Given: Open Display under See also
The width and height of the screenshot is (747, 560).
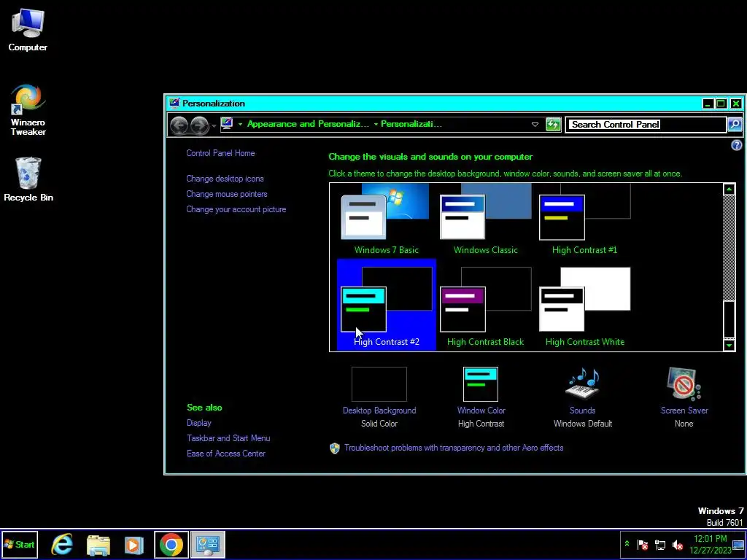Looking at the screenshot, I should click(198, 423).
